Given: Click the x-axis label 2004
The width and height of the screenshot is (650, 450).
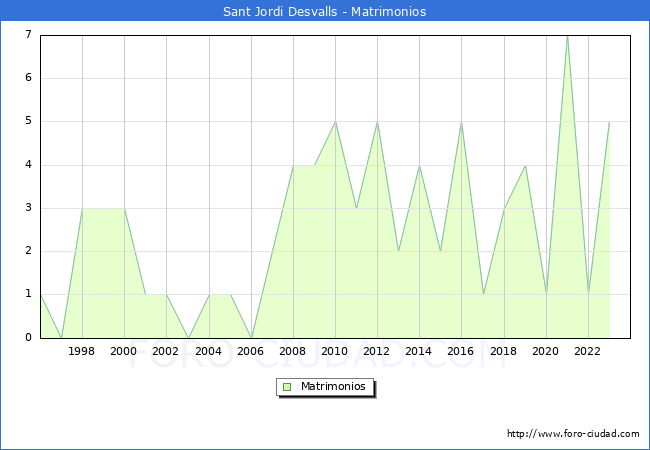Looking at the screenshot, I should pyautogui.click(x=208, y=351).
